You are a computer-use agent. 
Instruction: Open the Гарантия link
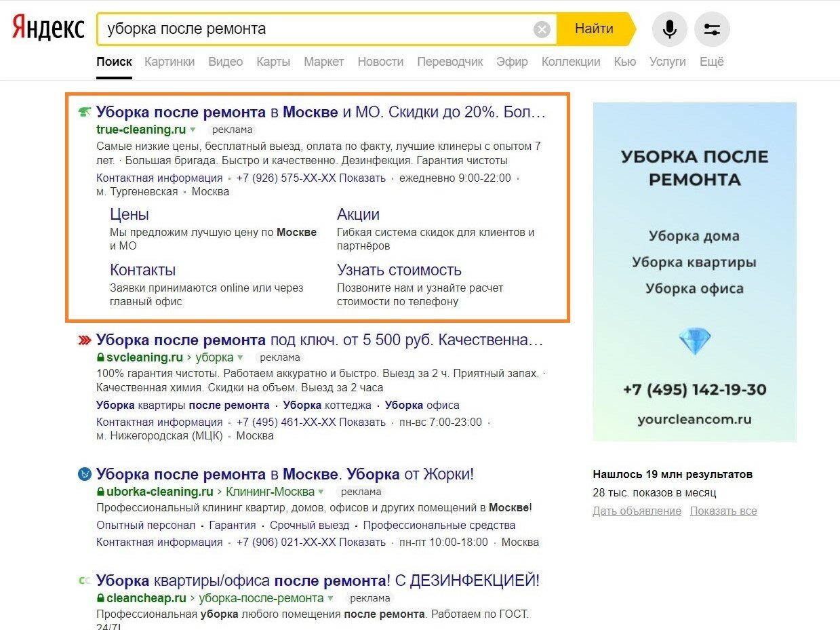tap(233, 526)
